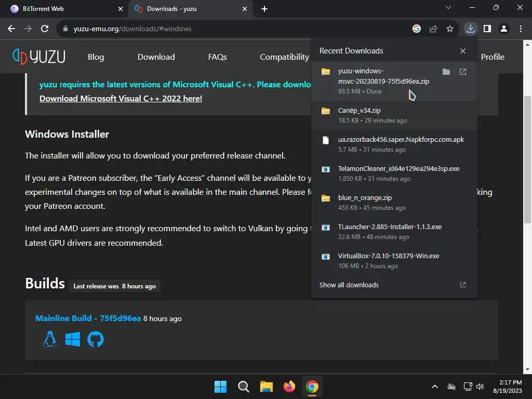Go forward with the arrow button
This screenshot has width=532, height=399.
point(28,29)
